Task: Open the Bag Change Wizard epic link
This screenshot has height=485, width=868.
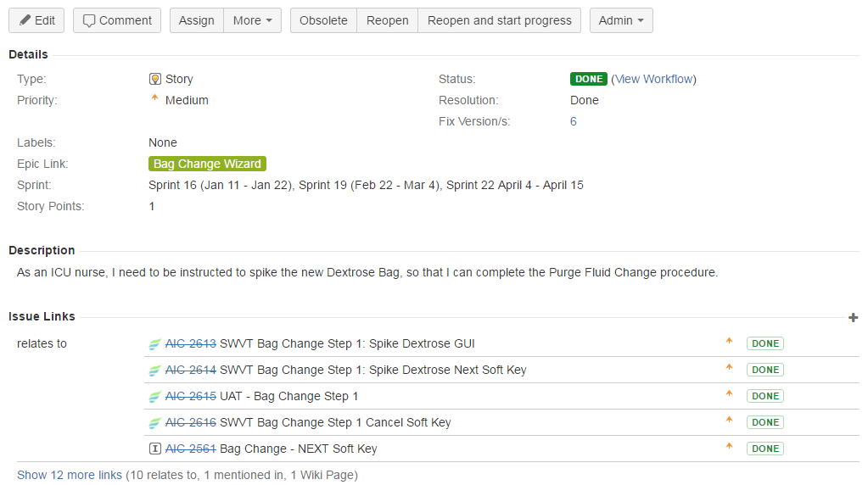Action: (207, 164)
